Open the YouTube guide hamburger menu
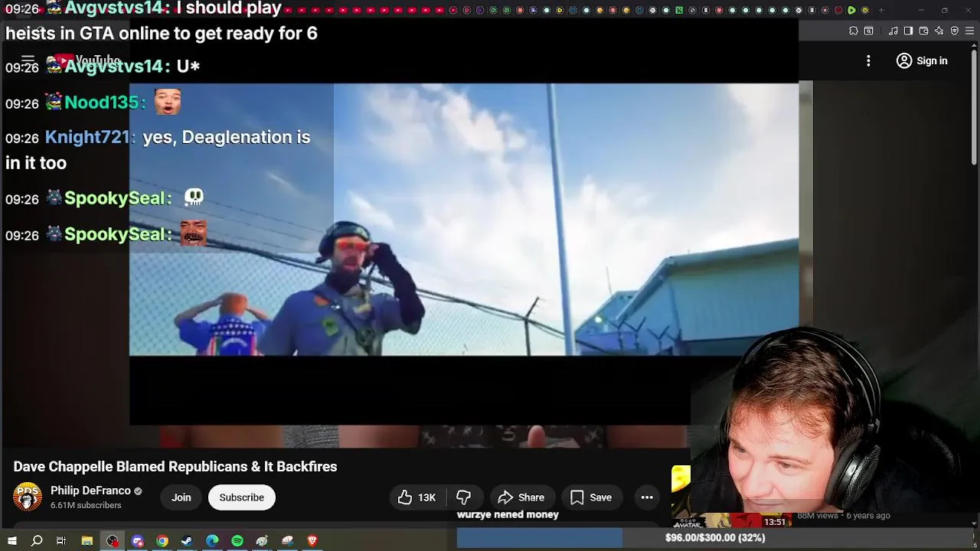The width and height of the screenshot is (980, 551). click(28, 60)
